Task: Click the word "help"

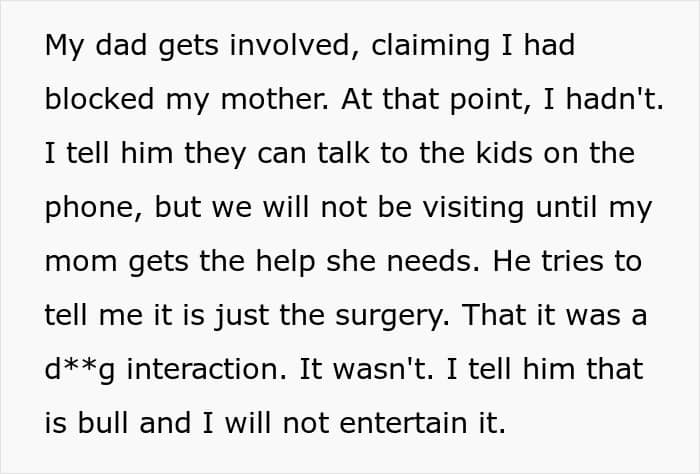Action: tap(285, 262)
